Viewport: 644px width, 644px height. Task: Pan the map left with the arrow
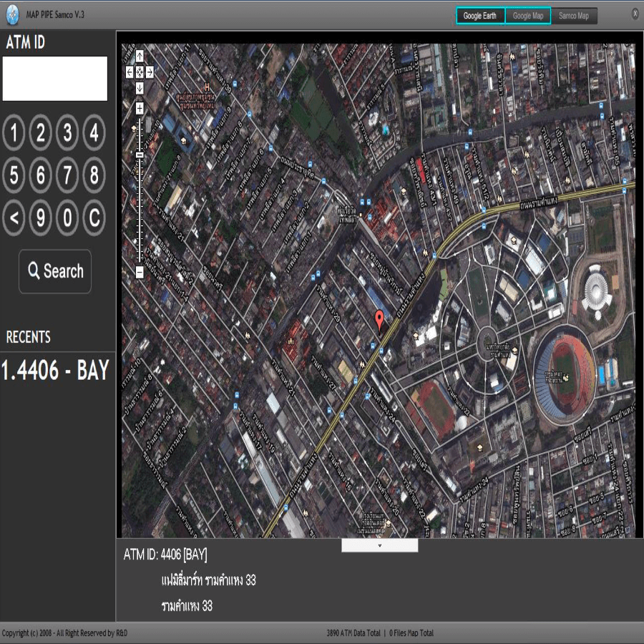(130, 73)
